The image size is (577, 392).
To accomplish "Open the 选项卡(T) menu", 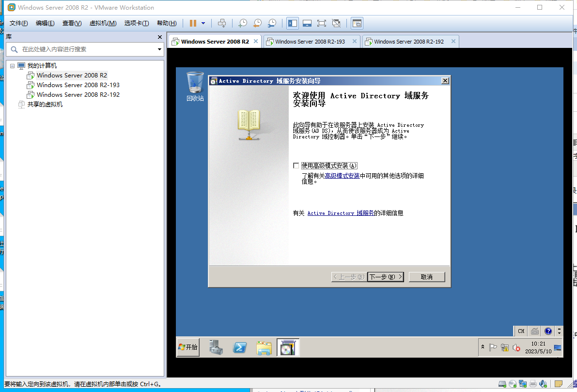I will (x=137, y=23).
